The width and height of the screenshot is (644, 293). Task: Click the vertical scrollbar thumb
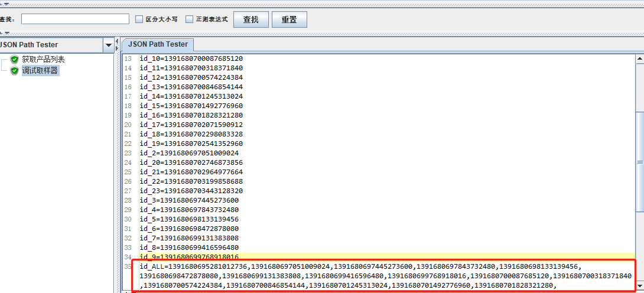(x=639, y=162)
